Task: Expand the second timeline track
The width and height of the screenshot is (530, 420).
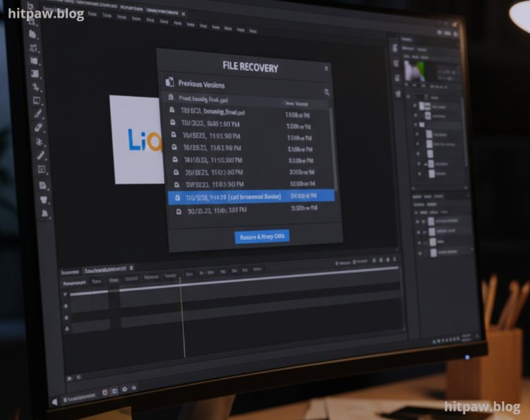Action: tap(66, 306)
